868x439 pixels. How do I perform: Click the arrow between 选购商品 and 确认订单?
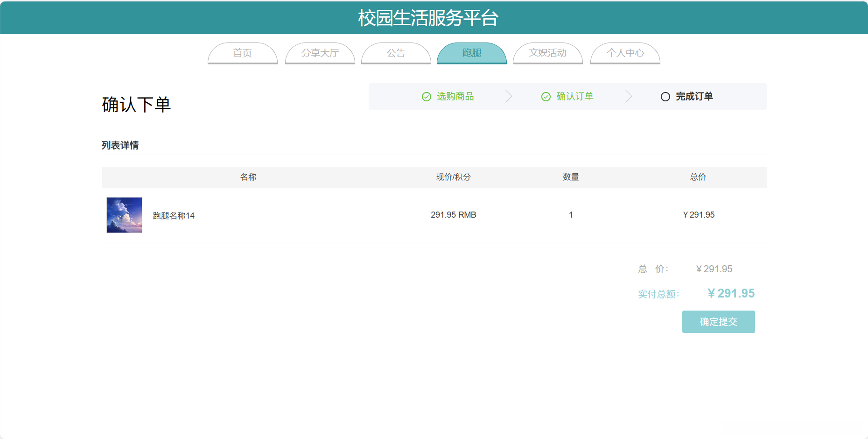(x=509, y=97)
